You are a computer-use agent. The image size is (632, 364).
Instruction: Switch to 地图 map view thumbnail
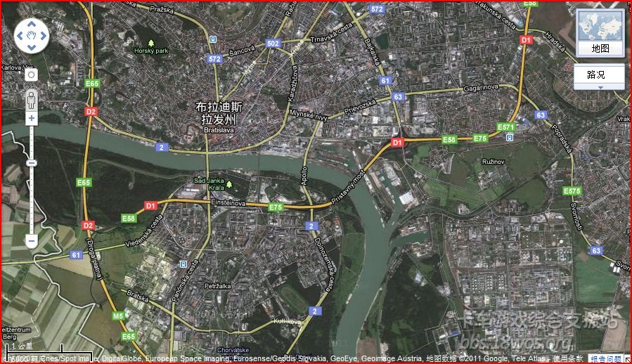click(x=600, y=33)
